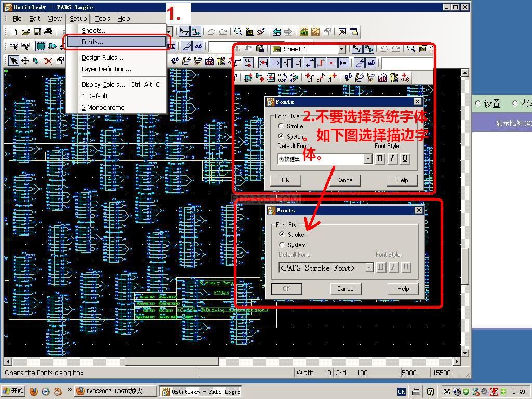Create a new file via toolbar icon

(x=14, y=32)
